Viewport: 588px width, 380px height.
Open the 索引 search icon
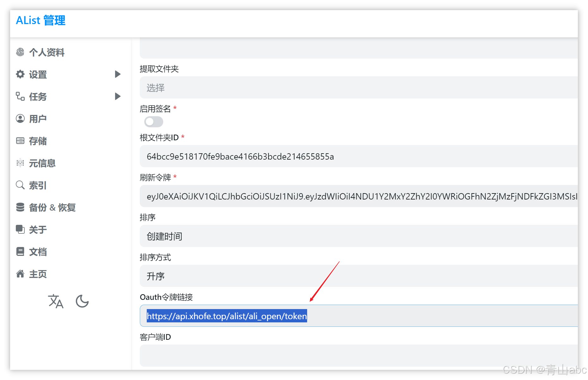point(20,185)
